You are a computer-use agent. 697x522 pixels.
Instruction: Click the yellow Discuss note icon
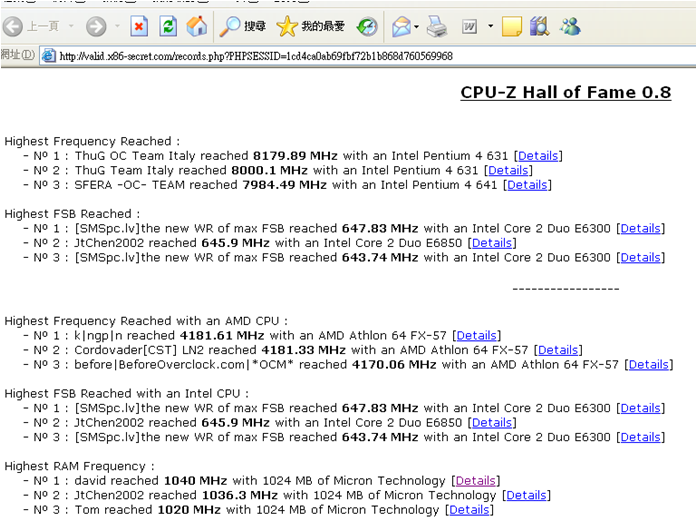click(x=512, y=26)
